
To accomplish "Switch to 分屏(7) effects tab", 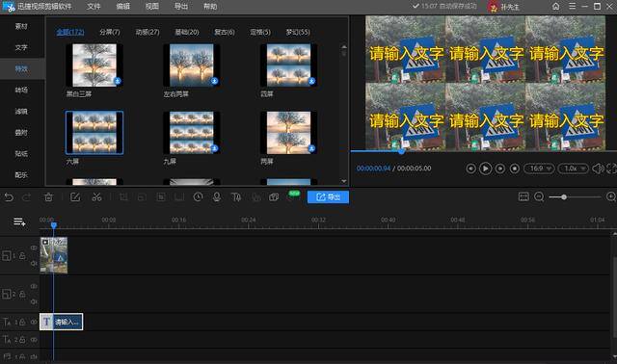I will tap(110, 32).
